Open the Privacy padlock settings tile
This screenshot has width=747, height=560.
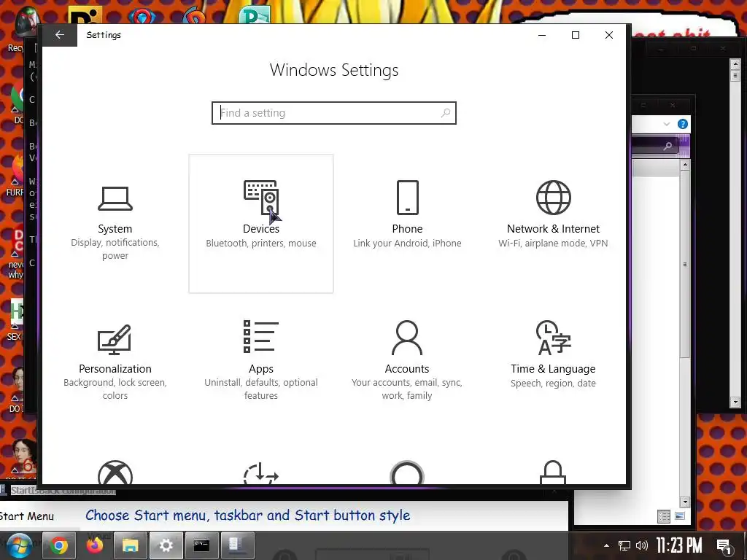click(553, 472)
